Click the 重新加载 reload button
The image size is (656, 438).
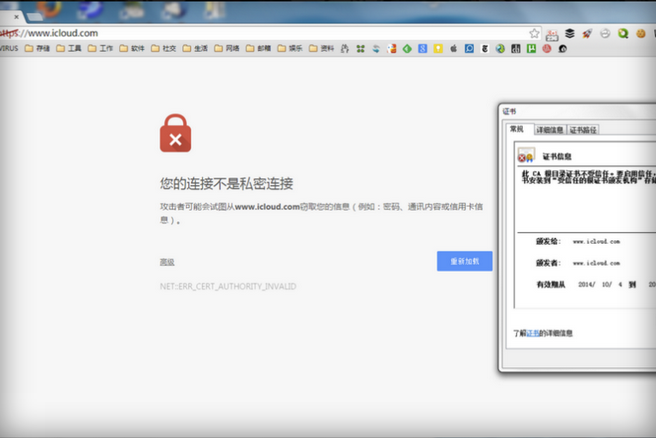(x=464, y=261)
